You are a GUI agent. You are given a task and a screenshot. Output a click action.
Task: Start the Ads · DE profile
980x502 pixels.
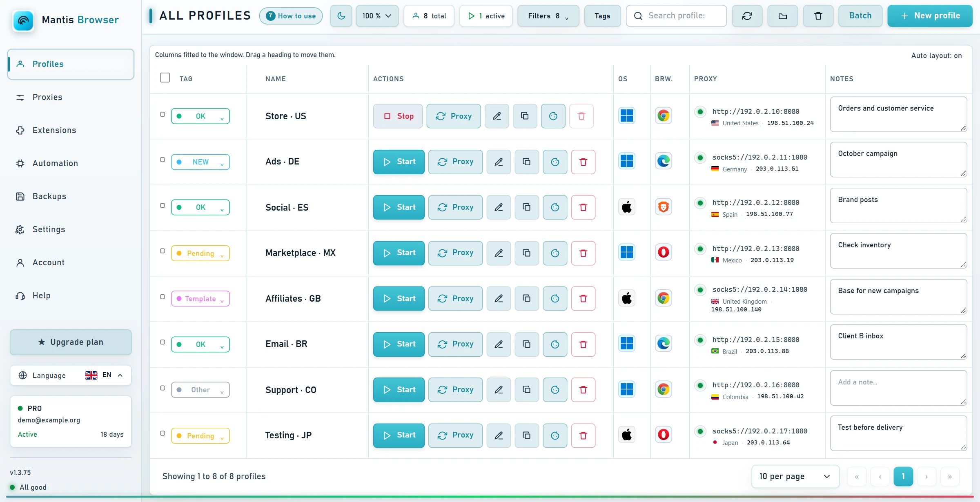(x=399, y=162)
